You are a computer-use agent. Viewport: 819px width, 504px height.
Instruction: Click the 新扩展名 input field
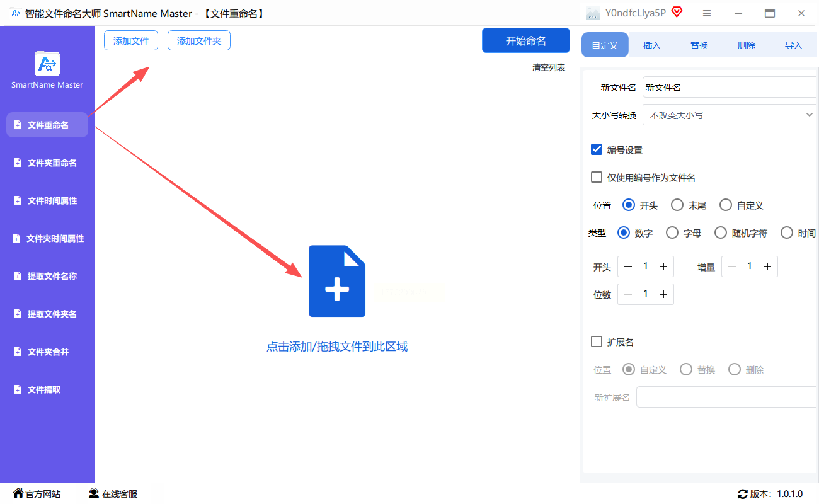tap(726, 398)
